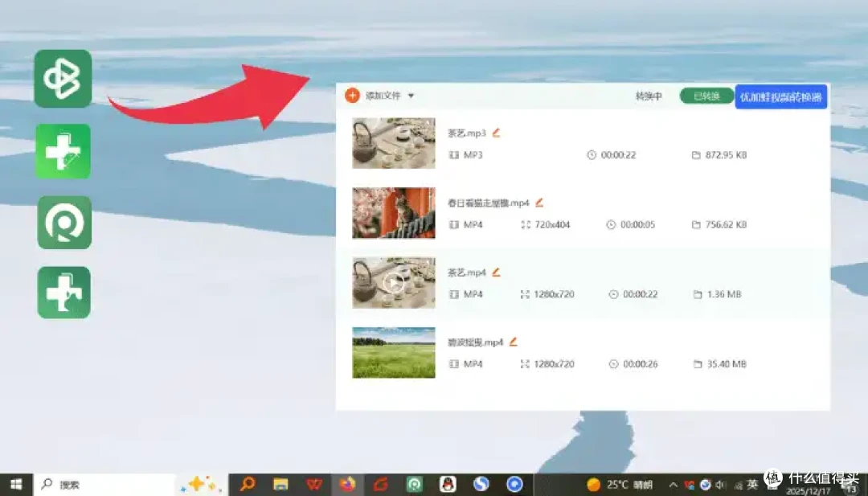
Task: Select the file name 茶艺.mp3
Action: tap(467, 133)
